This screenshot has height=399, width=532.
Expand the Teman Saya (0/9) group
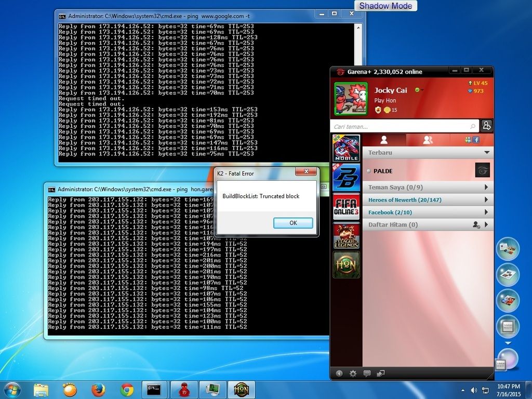click(486, 187)
